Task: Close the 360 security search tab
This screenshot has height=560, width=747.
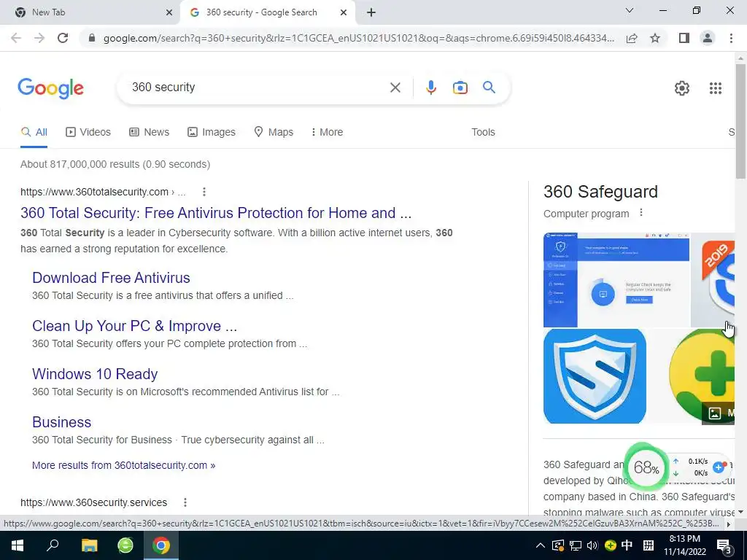Action: (x=344, y=12)
